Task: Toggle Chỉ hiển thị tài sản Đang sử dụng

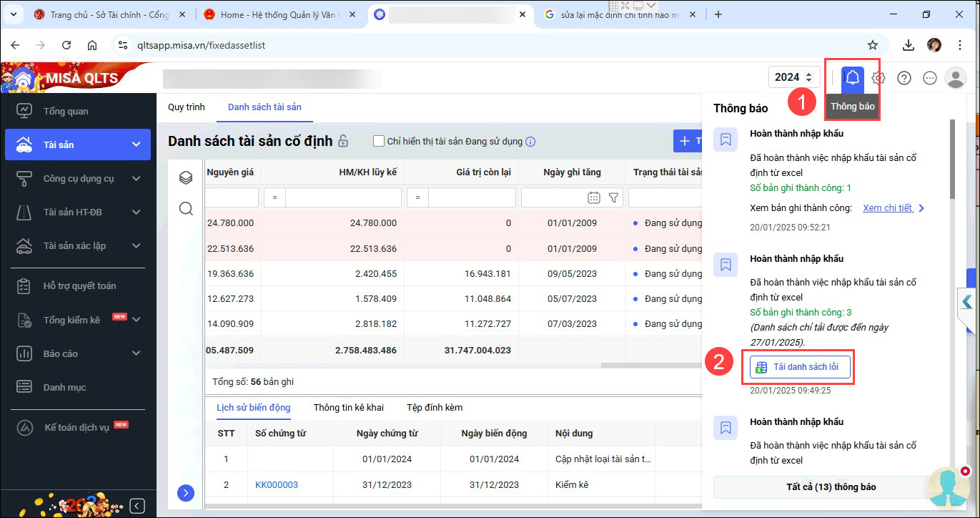Action: pyautogui.click(x=379, y=141)
